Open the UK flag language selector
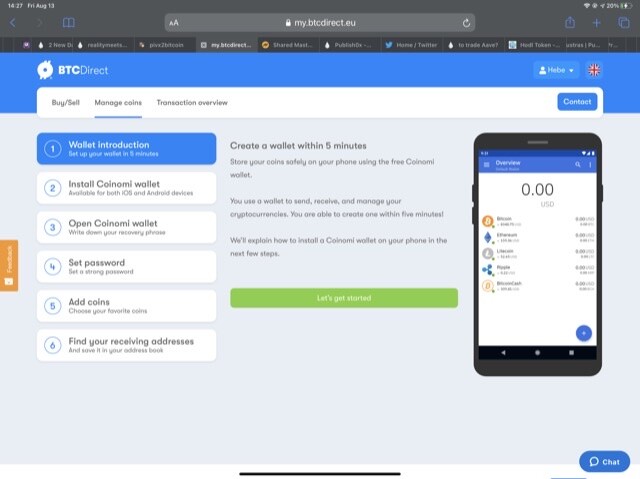The image size is (640, 479). (x=594, y=70)
